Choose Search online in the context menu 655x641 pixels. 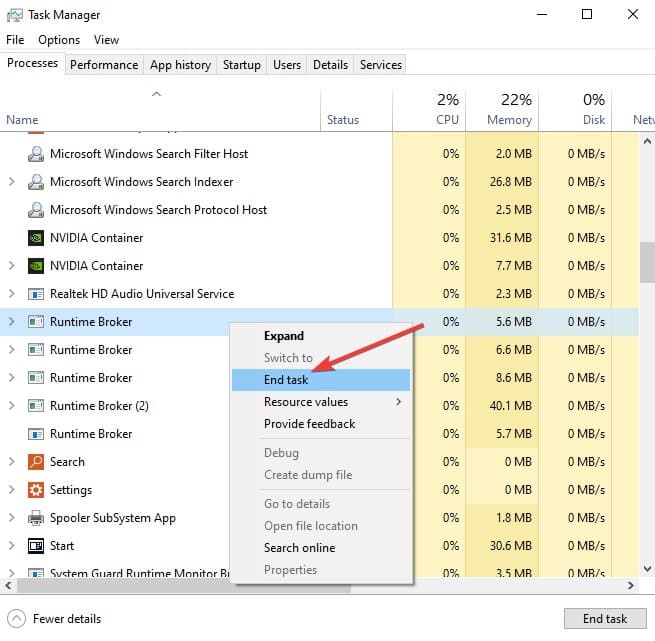[321, 548]
